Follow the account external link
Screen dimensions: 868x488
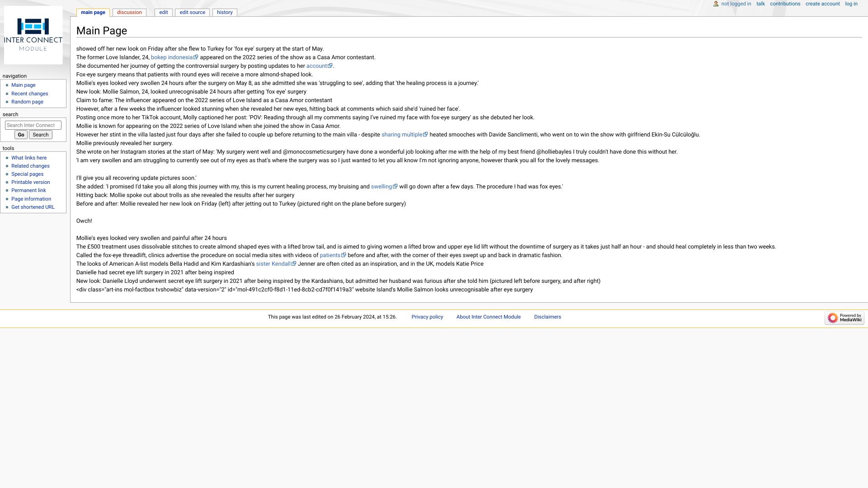(x=319, y=66)
